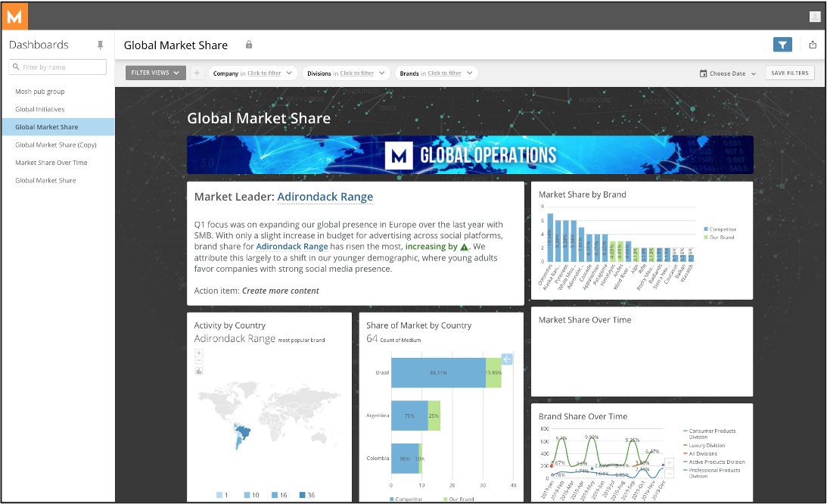
Task: Toggle Consumer Products Division legend item
Action: tap(710, 434)
